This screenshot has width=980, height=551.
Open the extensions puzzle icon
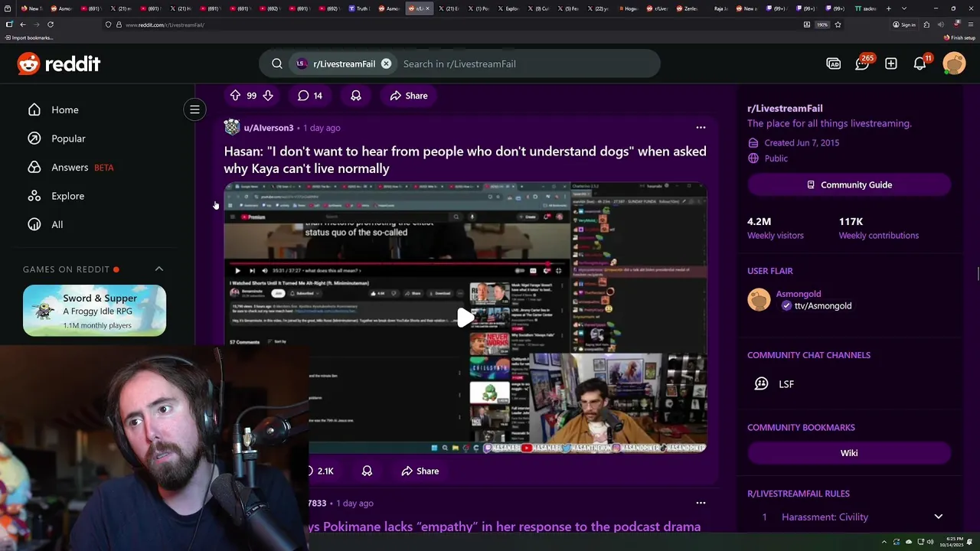926,24
